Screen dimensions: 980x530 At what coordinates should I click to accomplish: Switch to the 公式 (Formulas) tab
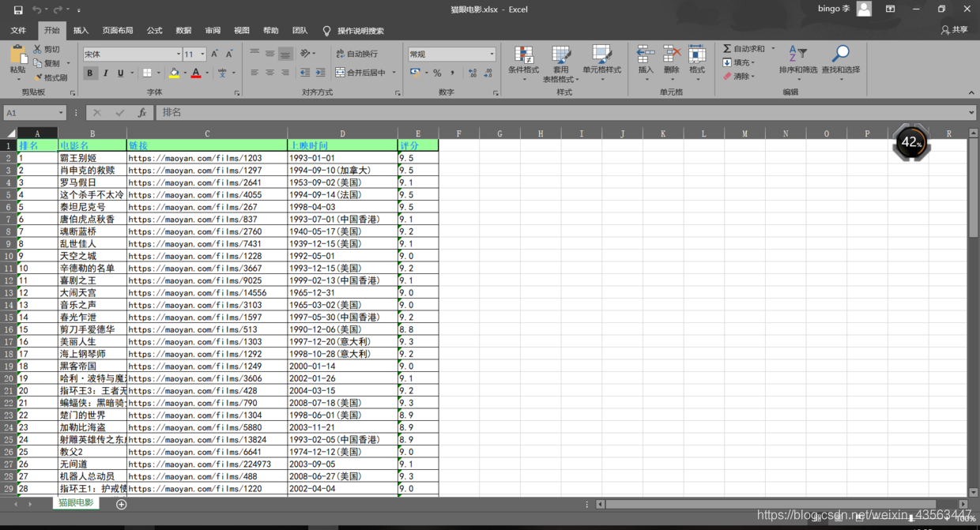point(154,31)
